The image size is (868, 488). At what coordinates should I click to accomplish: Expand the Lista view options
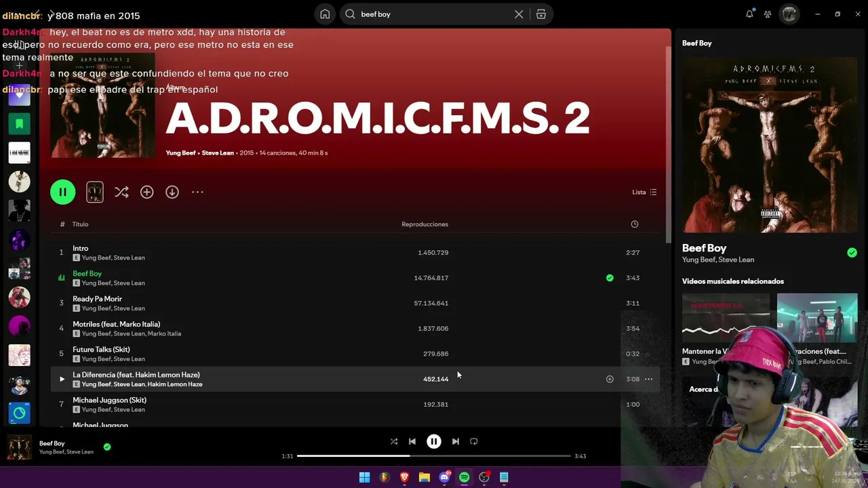coord(644,192)
